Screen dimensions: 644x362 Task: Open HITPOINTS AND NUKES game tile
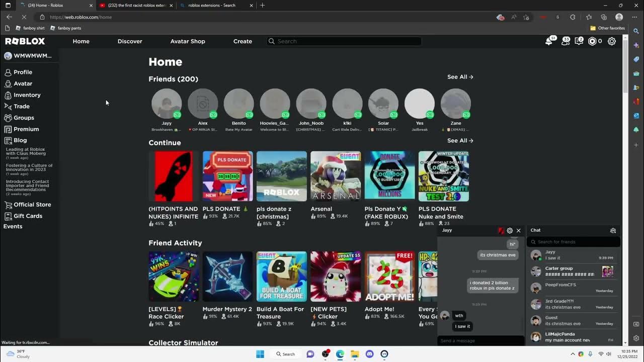click(x=174, y=176)
